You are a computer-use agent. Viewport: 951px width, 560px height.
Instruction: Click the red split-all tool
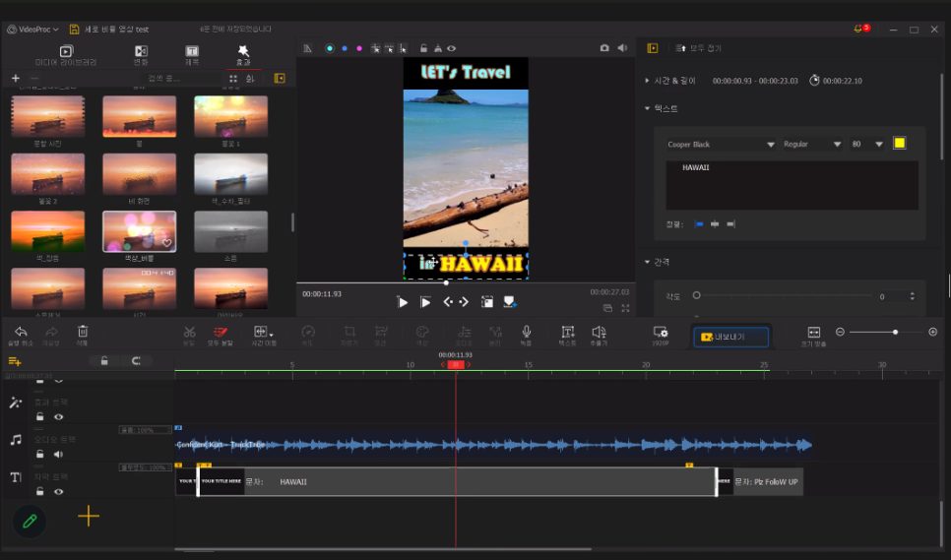point(221,335)
